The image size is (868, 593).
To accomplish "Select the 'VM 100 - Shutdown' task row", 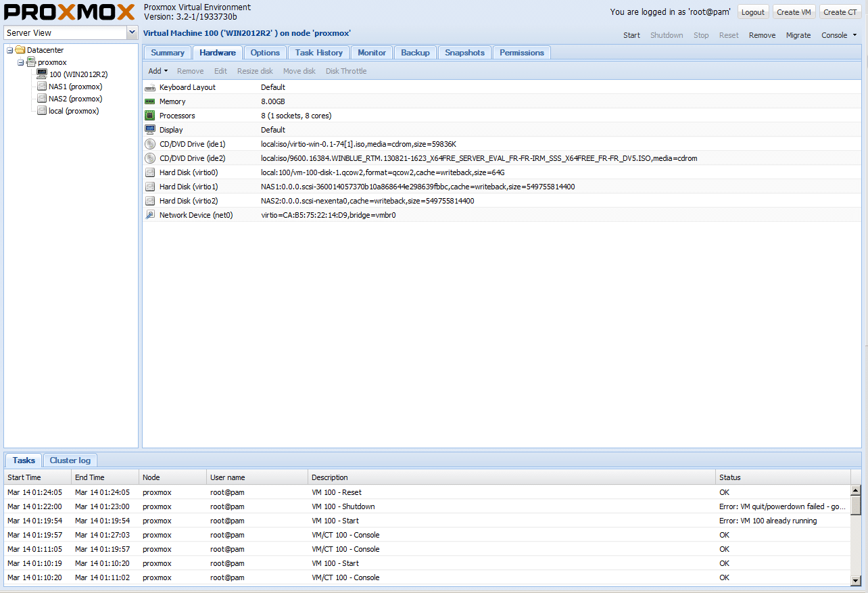I will 427,506.
